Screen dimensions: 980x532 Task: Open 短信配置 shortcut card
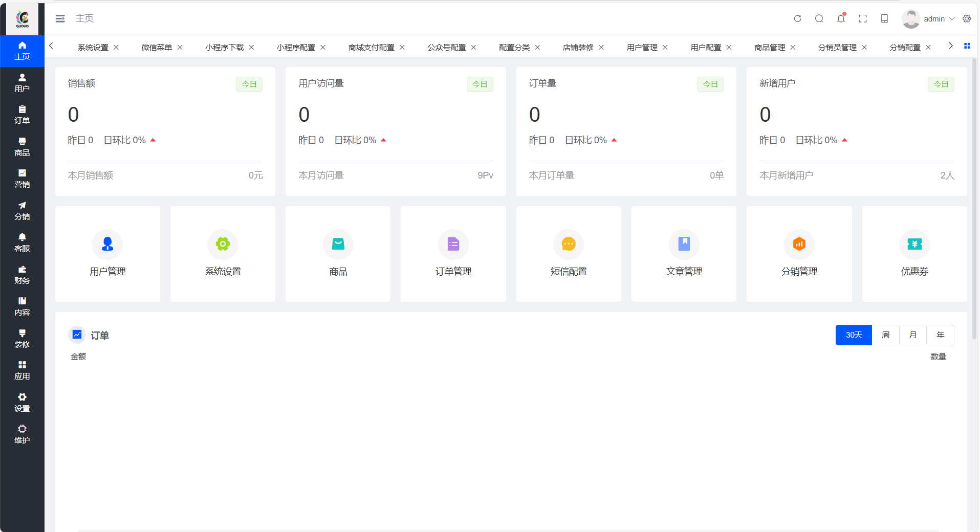[568, 254]
